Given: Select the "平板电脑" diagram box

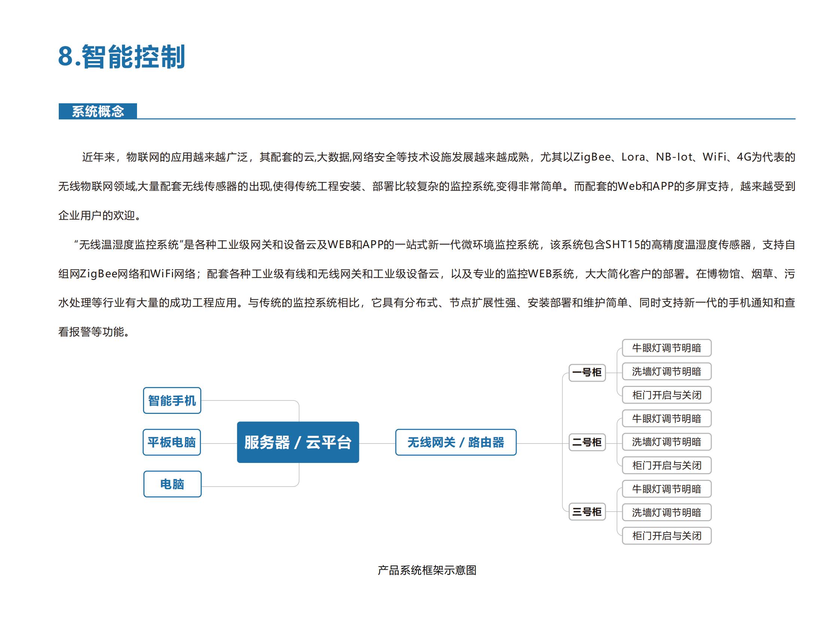Looking at the screenshot, I should point(172,442).
